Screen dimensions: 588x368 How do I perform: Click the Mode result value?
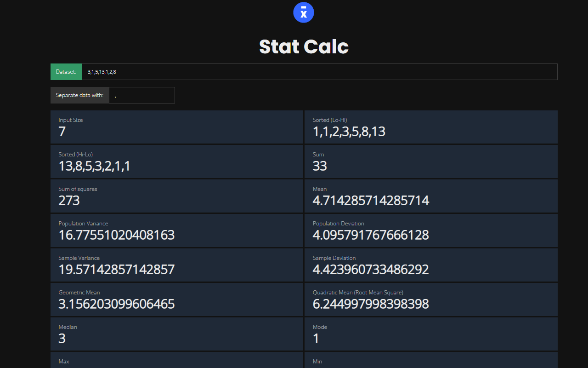coord(316,339)
